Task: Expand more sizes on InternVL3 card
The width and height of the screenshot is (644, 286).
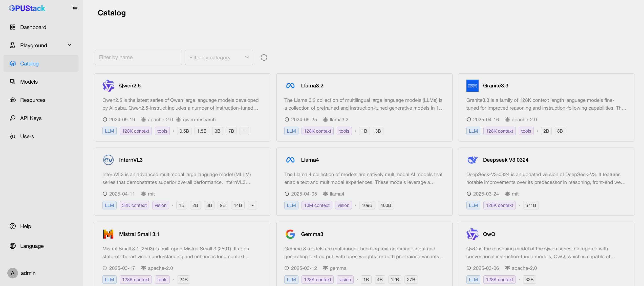Action: tap(252, 205)
